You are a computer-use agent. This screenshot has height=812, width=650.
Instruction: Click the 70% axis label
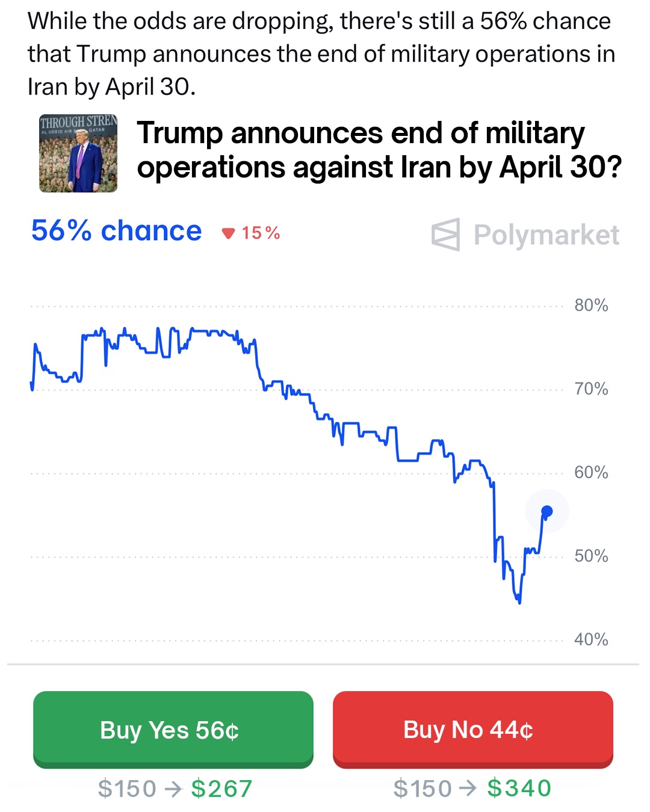pyautogui.click(x=591, y=389)
